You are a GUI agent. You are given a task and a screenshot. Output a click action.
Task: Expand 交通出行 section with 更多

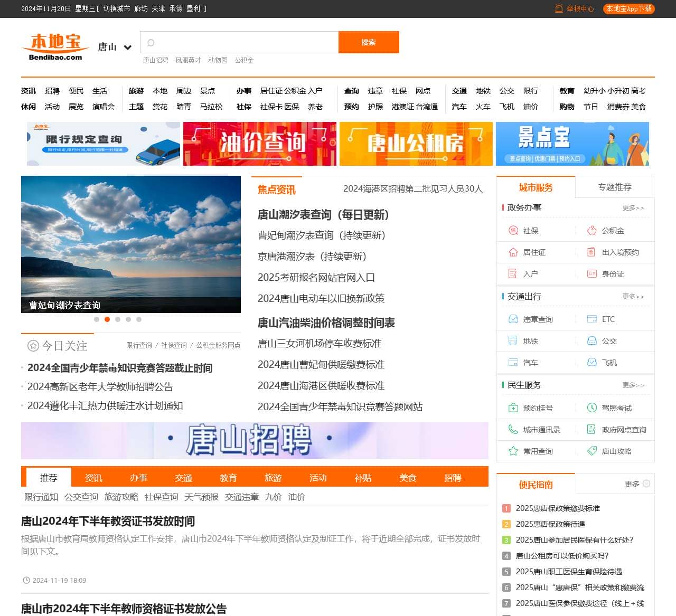pyautogui.click(x=633, y=297)
